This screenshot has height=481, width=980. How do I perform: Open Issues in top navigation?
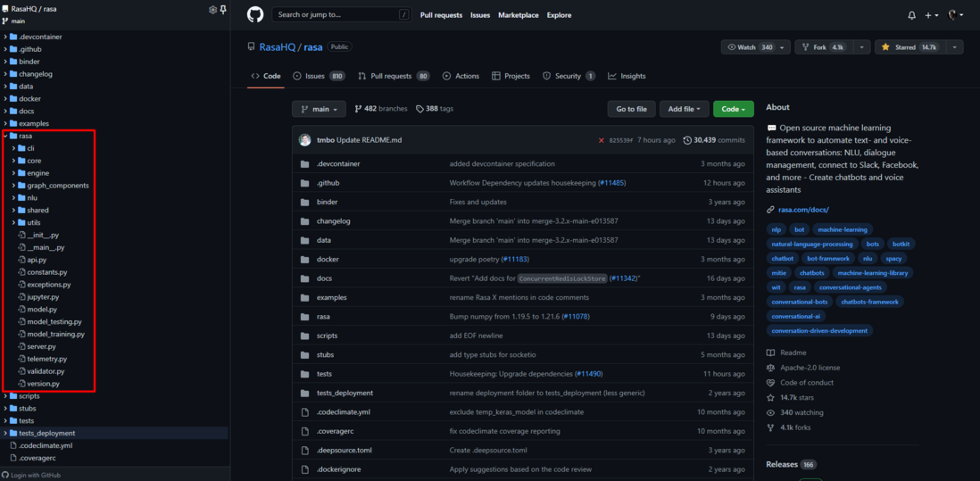pos(480,15)
